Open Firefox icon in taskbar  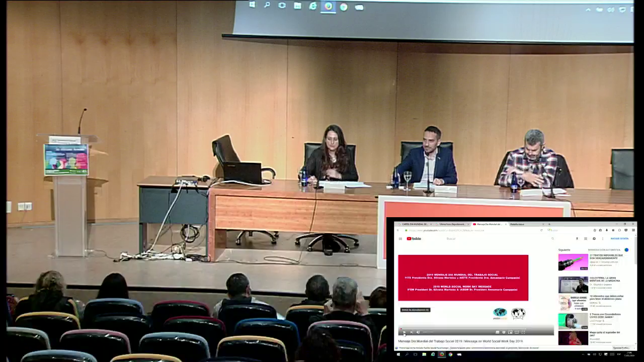[x=442, y=354]
